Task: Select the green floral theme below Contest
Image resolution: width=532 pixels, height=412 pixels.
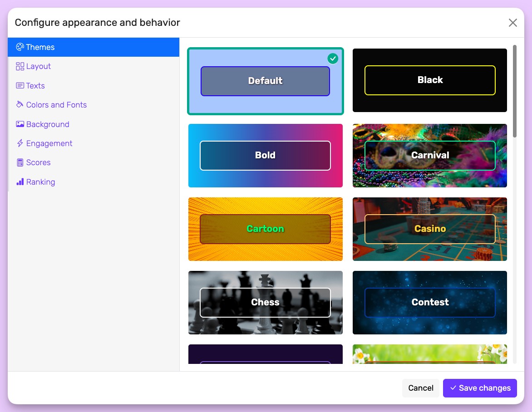Action: coord(429,354)
